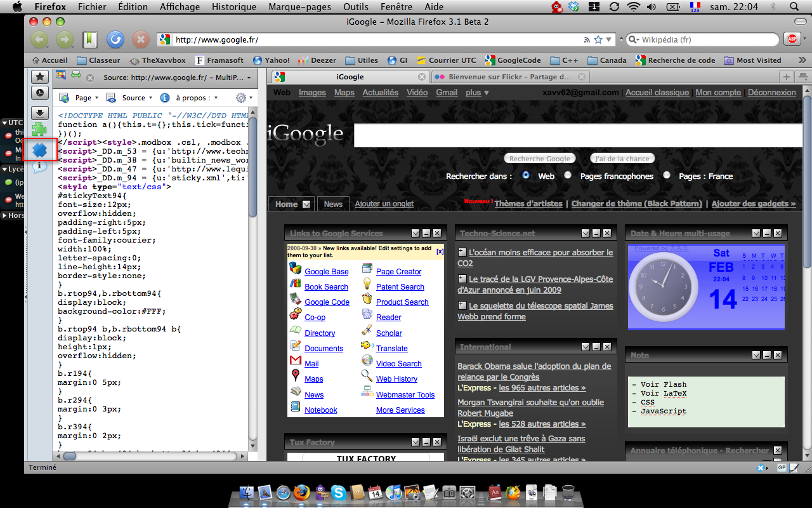812x508 pixels.
Task: Open the Affichage menu
Action: [x=180, y=7]
